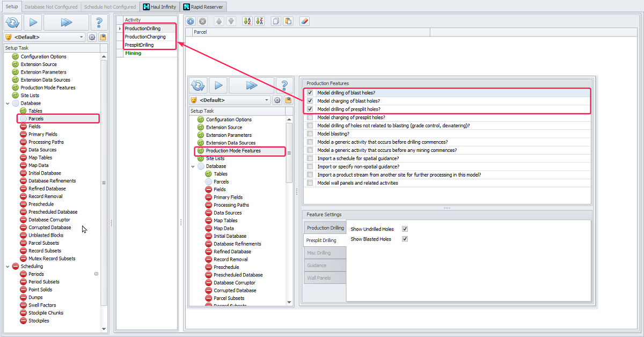Screen dimensions: 644x337
Task: Switch to the Rapid Reserver tab
Action: (x=203, y=7)
